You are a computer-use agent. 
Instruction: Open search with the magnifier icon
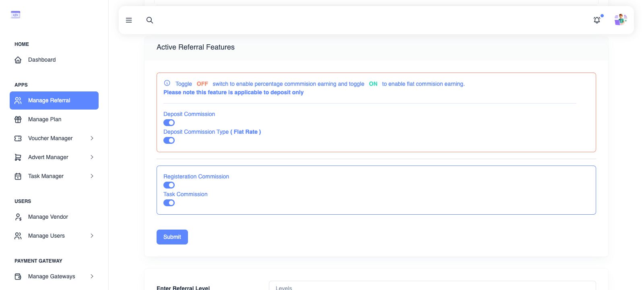point(150,20)
